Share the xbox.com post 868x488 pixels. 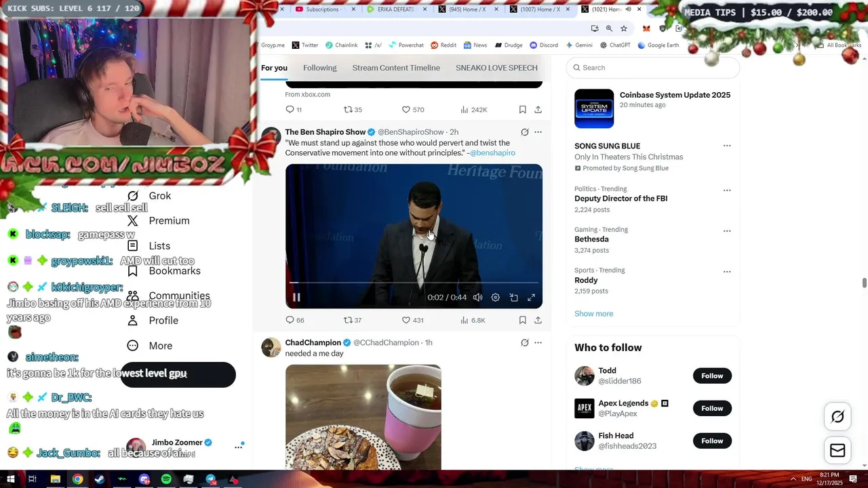(x=538, y=110)
